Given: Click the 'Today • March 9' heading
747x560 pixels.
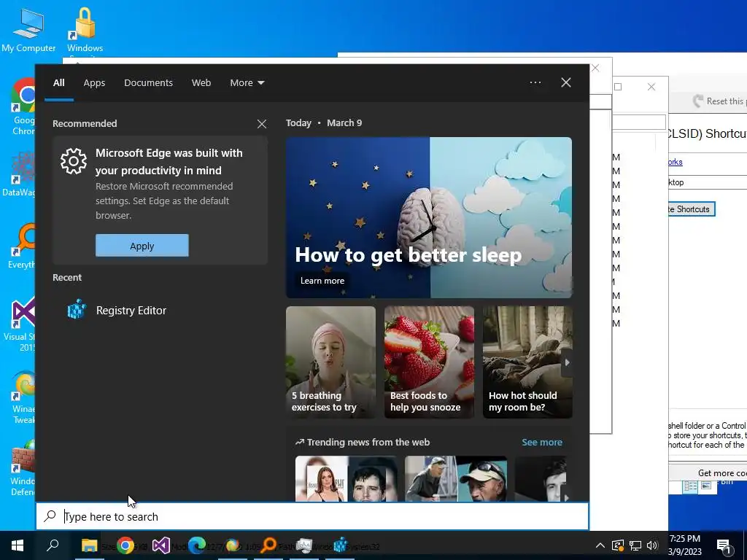Looking at the screenshot, I should point(324,122).
